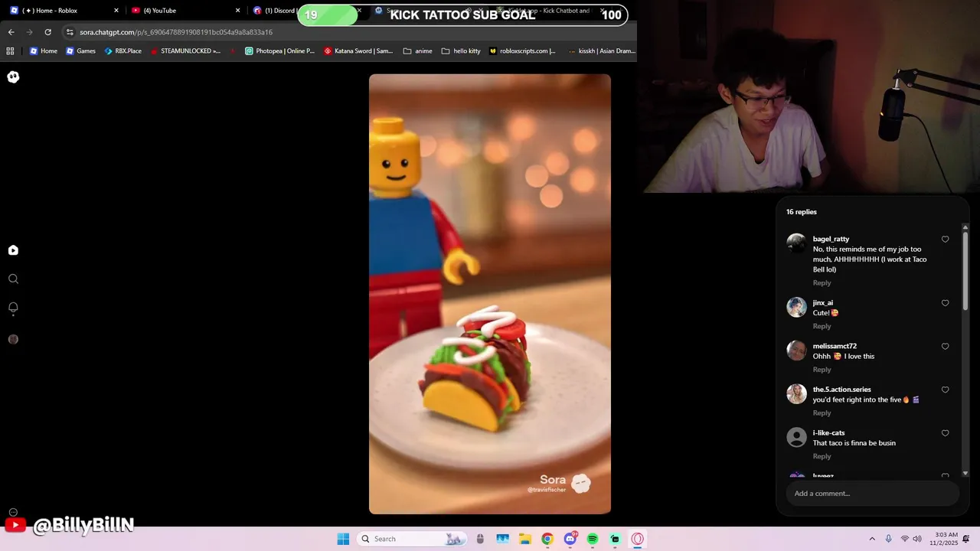This screenshot has width=980, height=551.
Task: Reply to the.5.action.series's comment
Action: (822, 413)
